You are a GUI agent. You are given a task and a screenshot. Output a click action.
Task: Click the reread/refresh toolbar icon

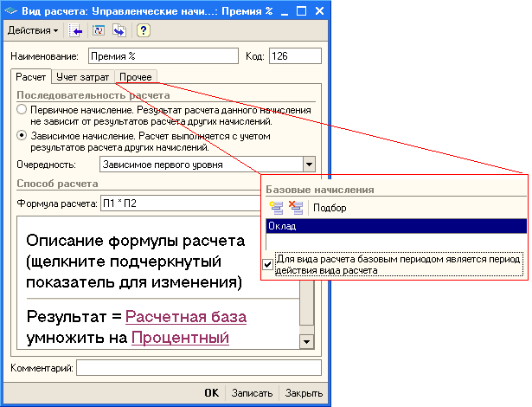[x=98, y=30]
